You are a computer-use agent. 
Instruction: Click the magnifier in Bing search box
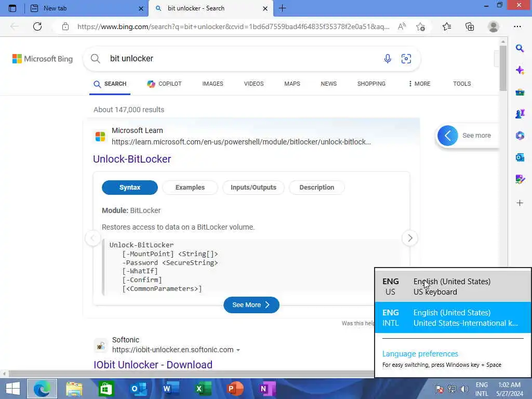[96, 59]
